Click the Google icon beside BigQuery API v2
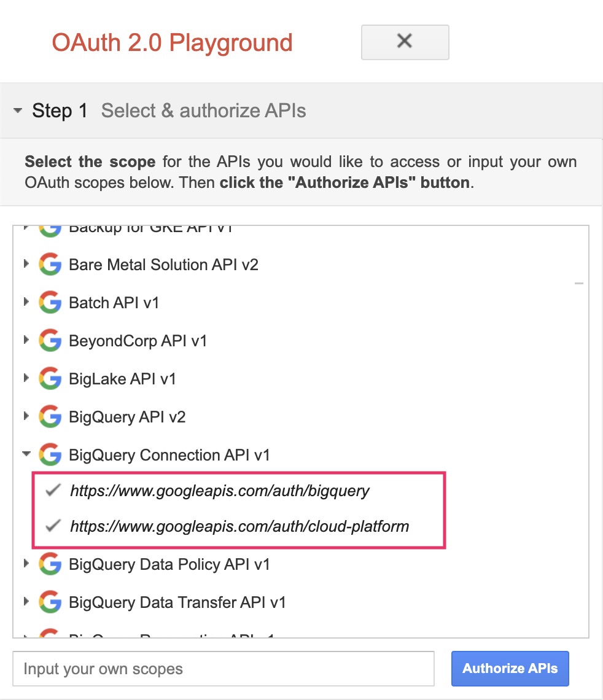603x700 pixels. [50, 416]
